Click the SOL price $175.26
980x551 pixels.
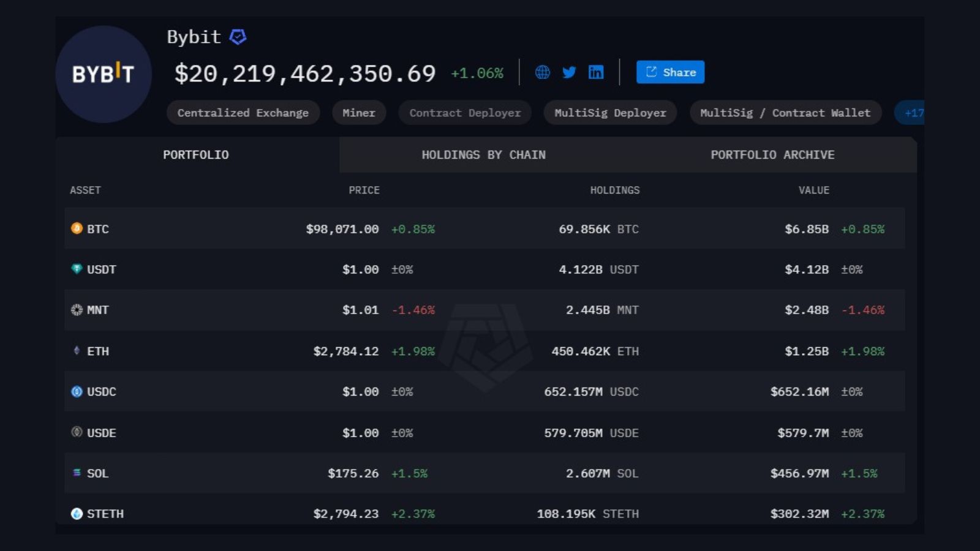353,473
